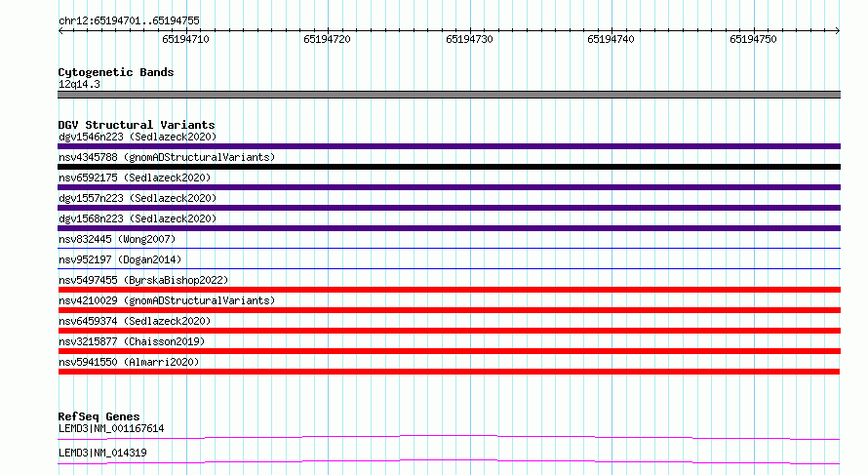Click the red bar for nsv6459374
The height and width of the screenshot is (475, 868).
tap(449, 331)
